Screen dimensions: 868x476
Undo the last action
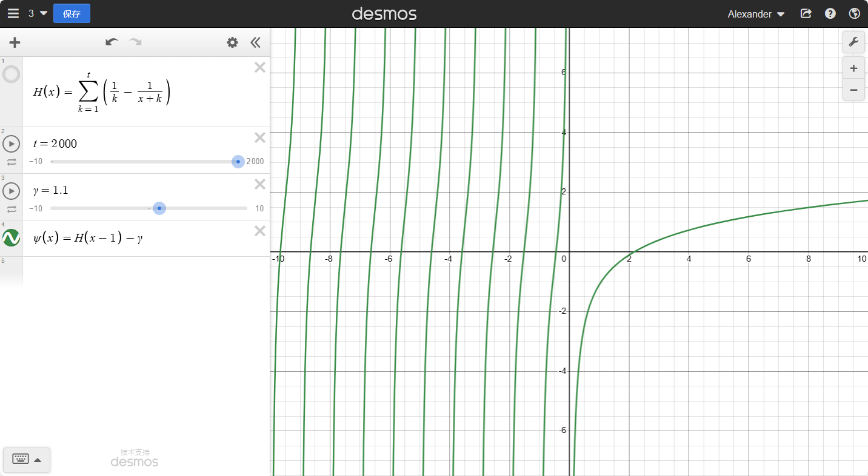point(112,42)
